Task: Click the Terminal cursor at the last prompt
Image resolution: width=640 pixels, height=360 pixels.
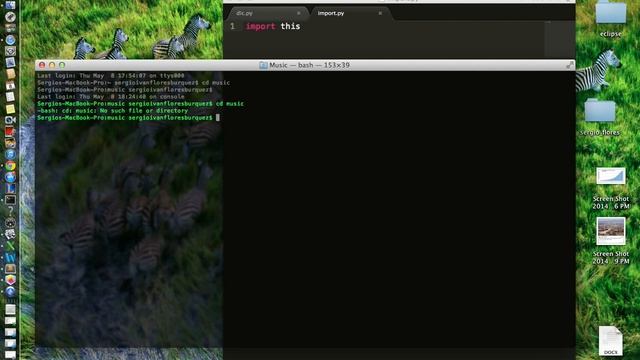Action: tap(218, 118)
